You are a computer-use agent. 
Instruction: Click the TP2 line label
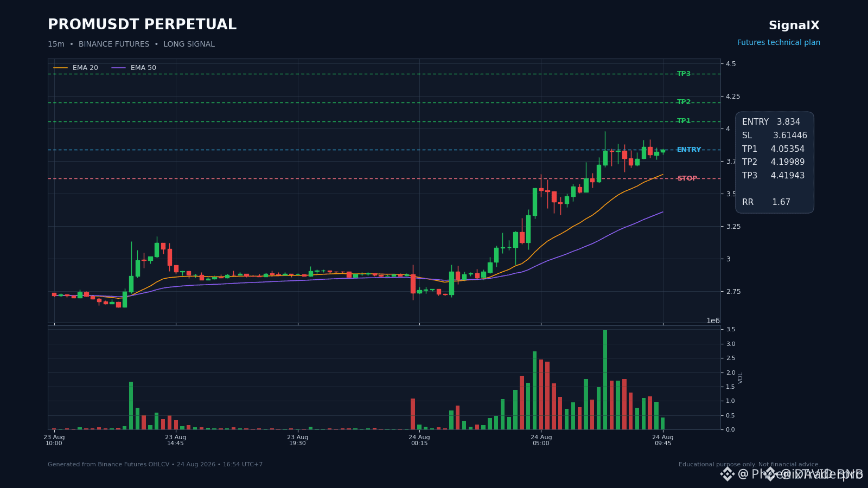pos(684,102)
